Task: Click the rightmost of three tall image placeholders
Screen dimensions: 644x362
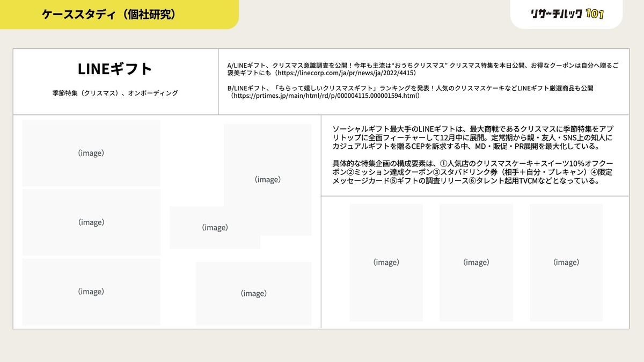Action: (x=566, y=263)
